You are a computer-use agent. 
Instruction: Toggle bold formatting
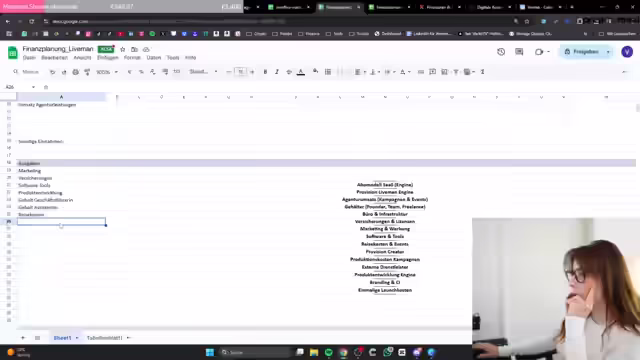tap(265, 72)
